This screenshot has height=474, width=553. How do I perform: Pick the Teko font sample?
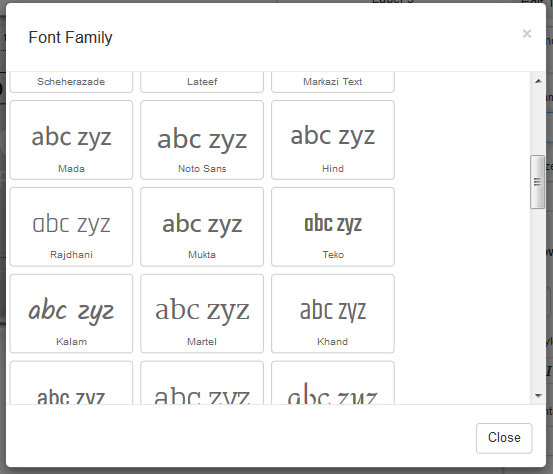tap(333, 226)
